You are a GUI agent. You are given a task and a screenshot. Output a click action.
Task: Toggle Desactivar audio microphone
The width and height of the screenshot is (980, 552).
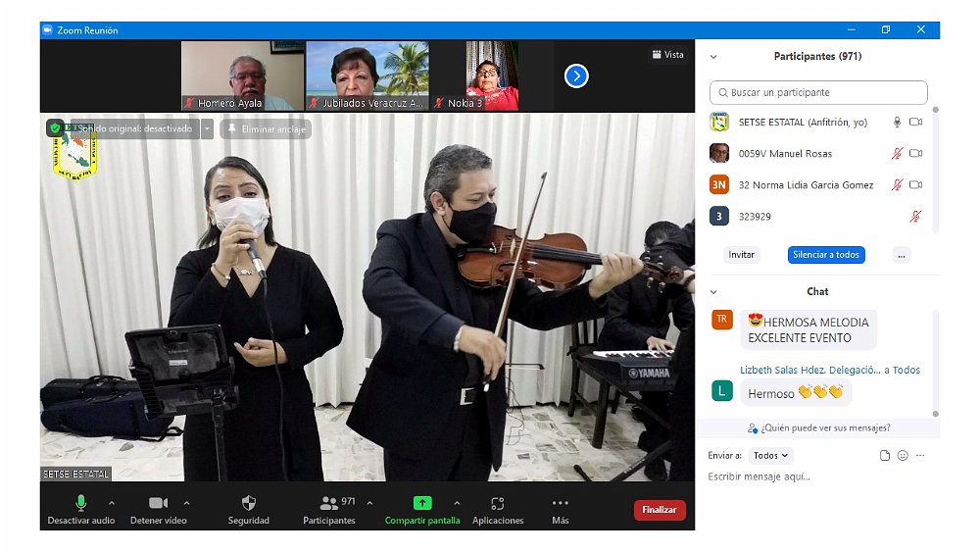(x=82, y=503)
